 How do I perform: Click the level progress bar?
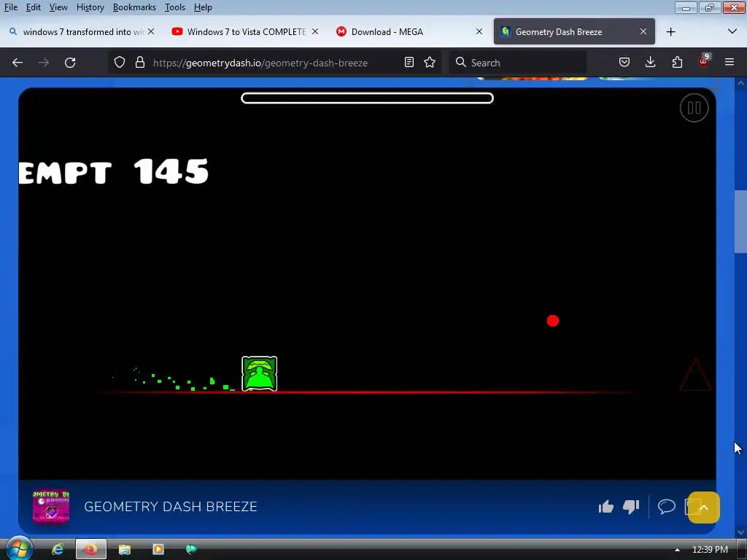click(x=367, y=98)
